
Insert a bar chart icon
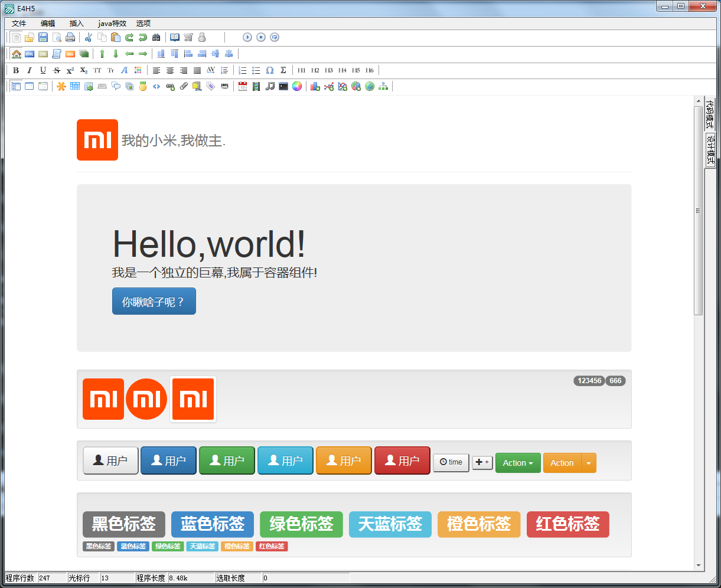click(x=315, y=86)
